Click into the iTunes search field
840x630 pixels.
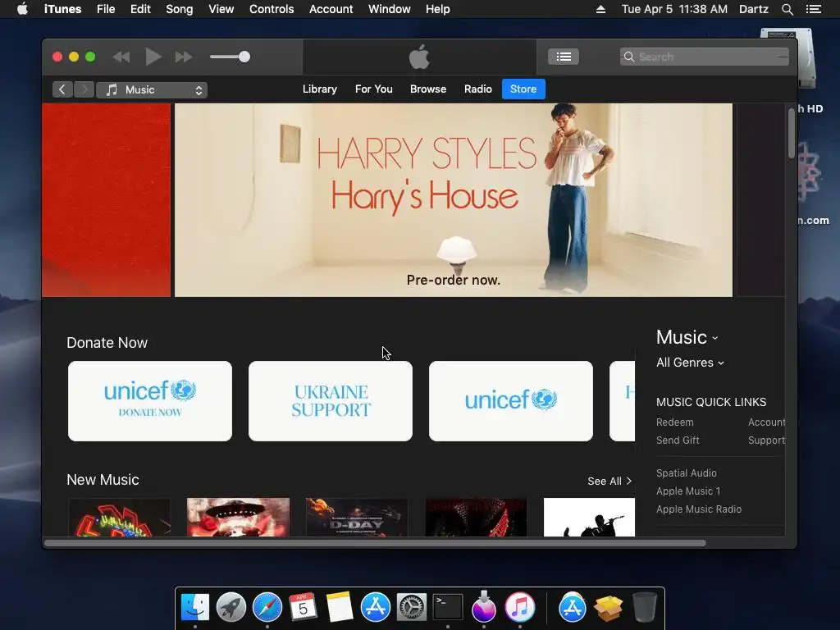point(704,57)
